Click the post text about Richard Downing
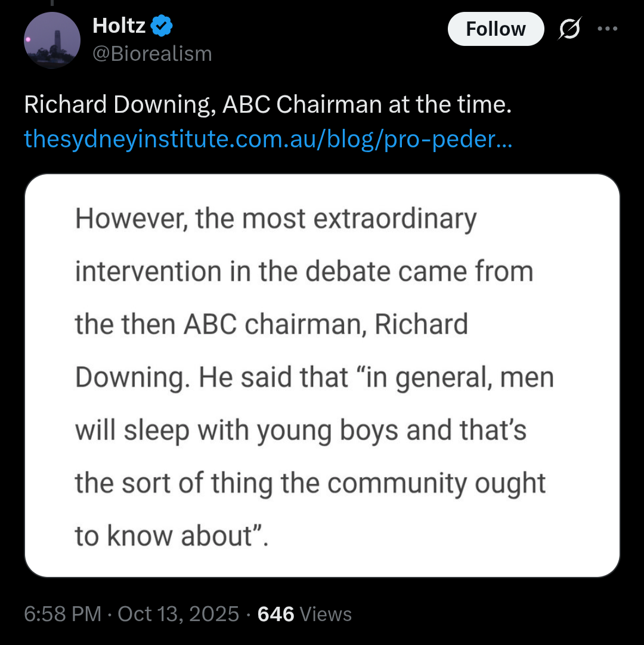Viewport: 644px width, 645px height. point(267,104)
